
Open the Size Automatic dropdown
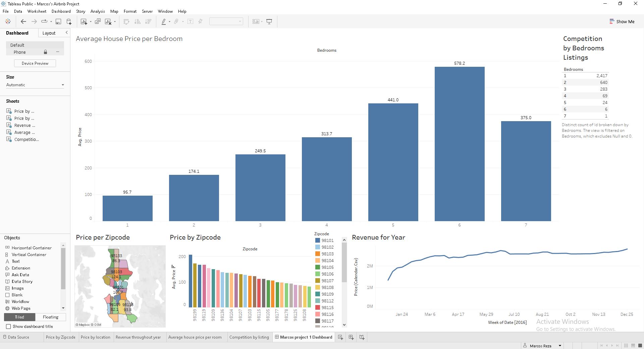(x=35, y=85)
